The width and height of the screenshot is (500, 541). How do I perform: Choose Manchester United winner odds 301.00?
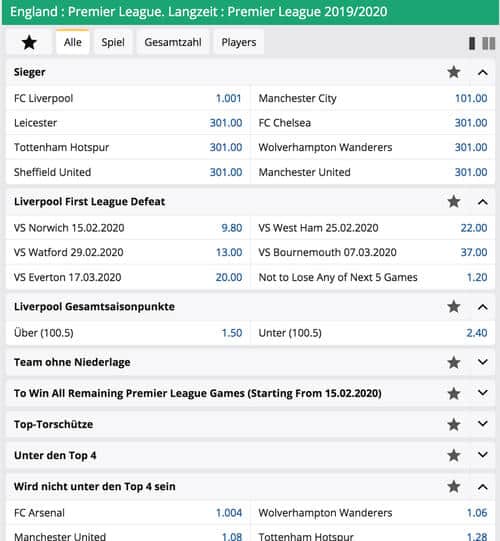373,172
